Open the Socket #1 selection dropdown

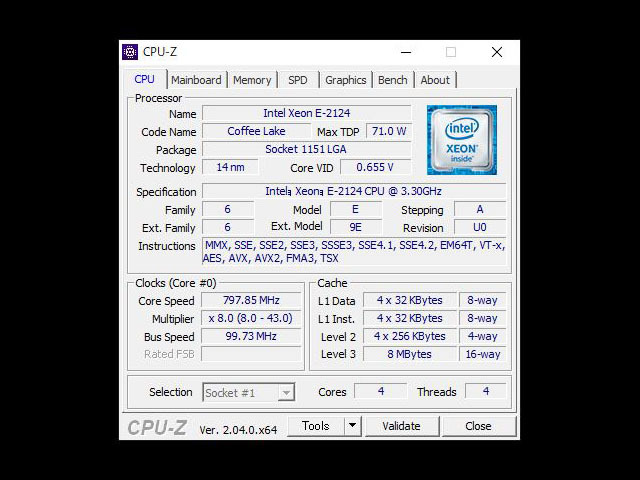pos(249,392)
